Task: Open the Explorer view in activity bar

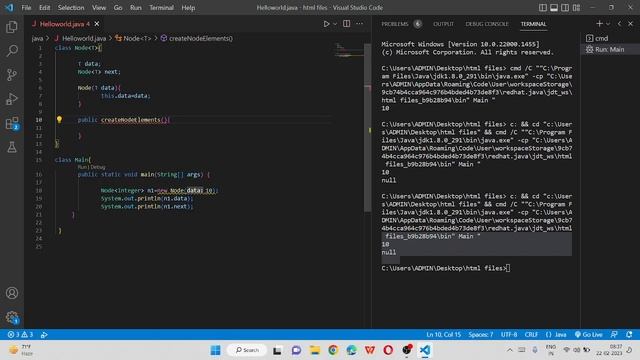Action: click(x=12, y=27)
